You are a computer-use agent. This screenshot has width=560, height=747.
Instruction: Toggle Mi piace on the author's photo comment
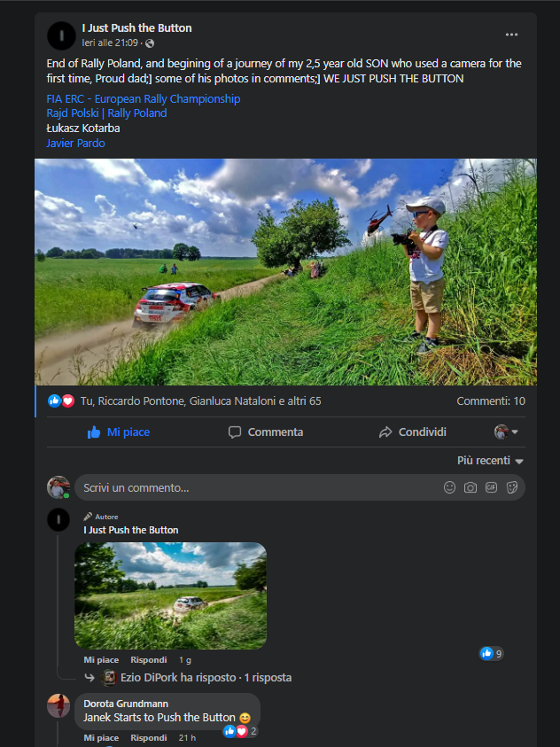(x=101, y=660)
